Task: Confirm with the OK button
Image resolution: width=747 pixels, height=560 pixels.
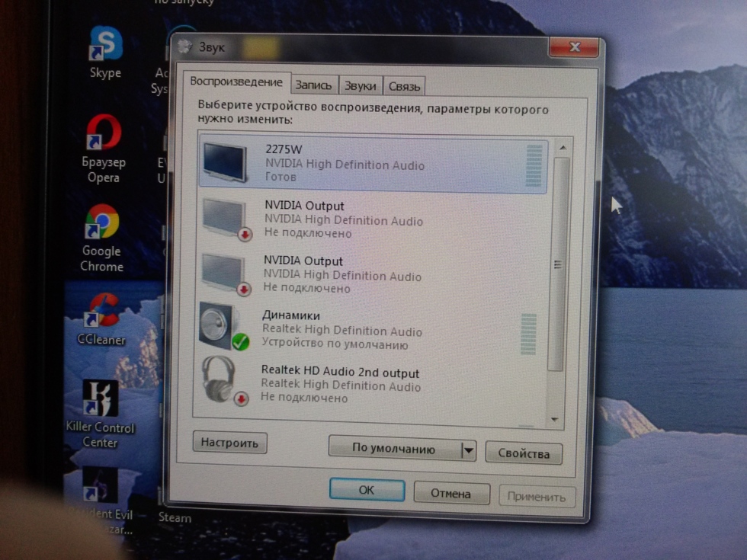Action: (367, 491)
